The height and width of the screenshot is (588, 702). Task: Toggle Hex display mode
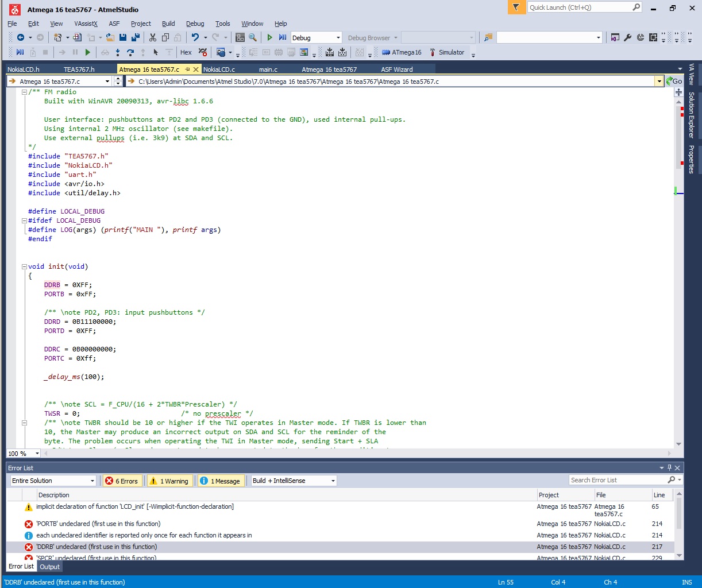[x=186, y=52]
